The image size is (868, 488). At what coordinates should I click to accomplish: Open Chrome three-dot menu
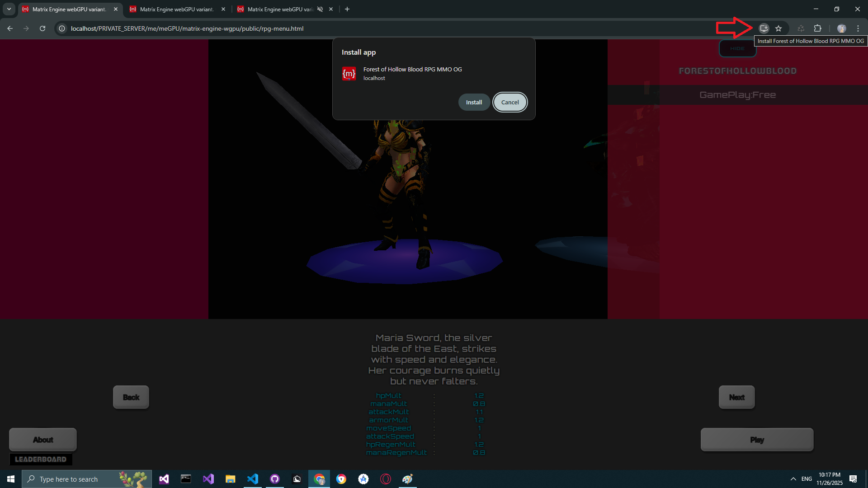coord(858,28)
